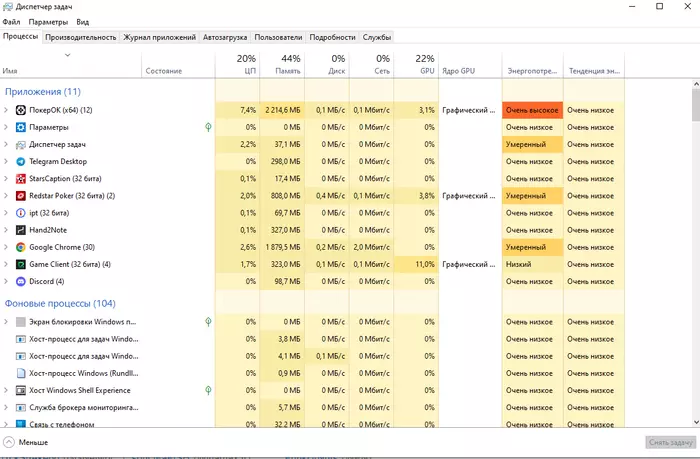
Task: Click the ПокерОК app icon
Action: [21, 110]
